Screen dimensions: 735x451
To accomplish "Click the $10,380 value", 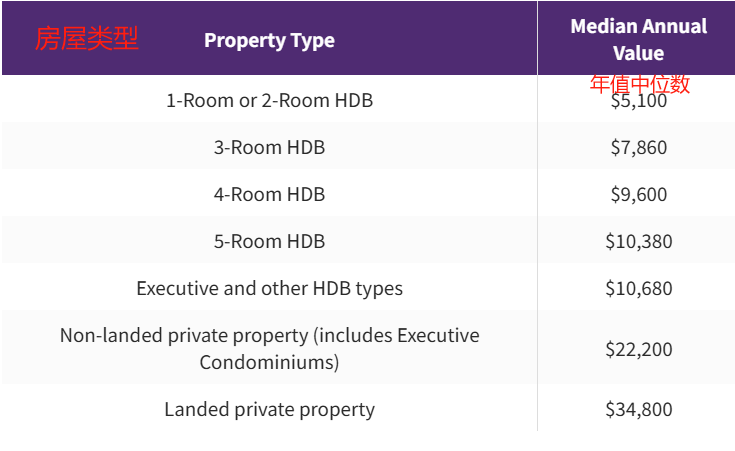I will point(638,241).
